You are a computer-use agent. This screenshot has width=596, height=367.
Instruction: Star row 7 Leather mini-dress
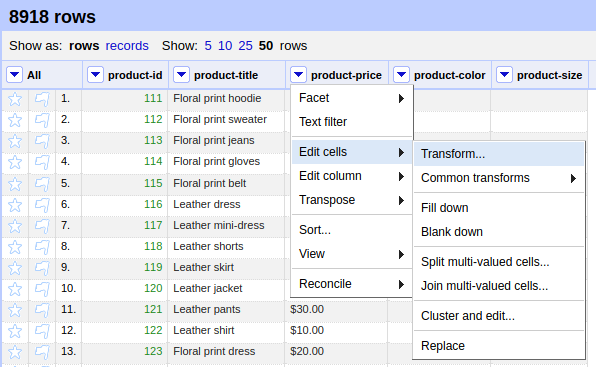pos(15,226)
